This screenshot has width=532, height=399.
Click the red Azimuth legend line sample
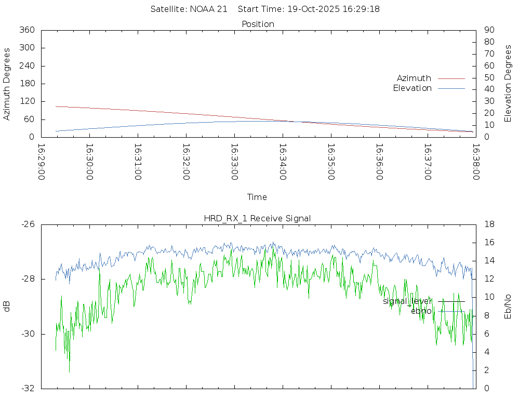[x=451, y=78]
